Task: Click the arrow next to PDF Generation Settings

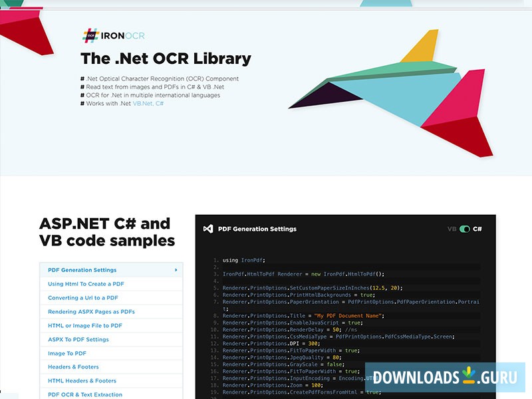Action: point(176,270)
